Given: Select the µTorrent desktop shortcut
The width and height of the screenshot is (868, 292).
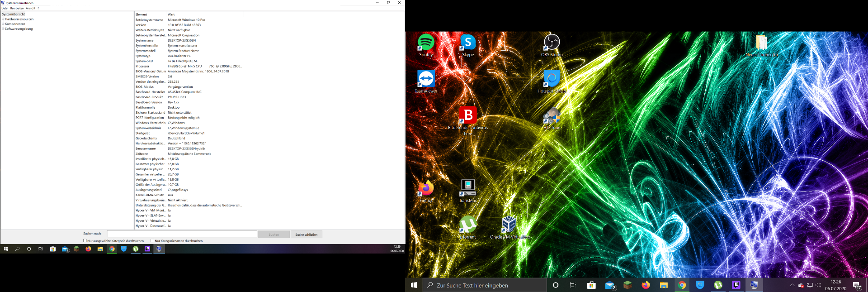Looking at the screenshot, I should (x=468, y=227).
